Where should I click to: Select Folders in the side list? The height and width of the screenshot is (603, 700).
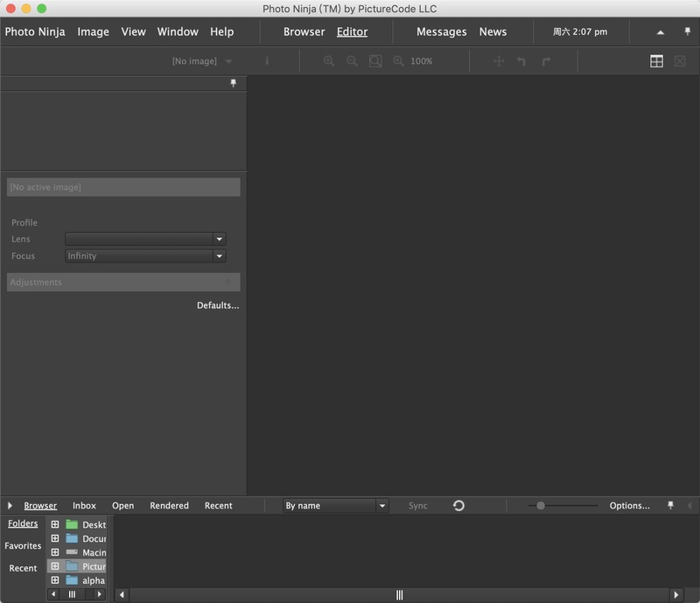coord(23,523)
